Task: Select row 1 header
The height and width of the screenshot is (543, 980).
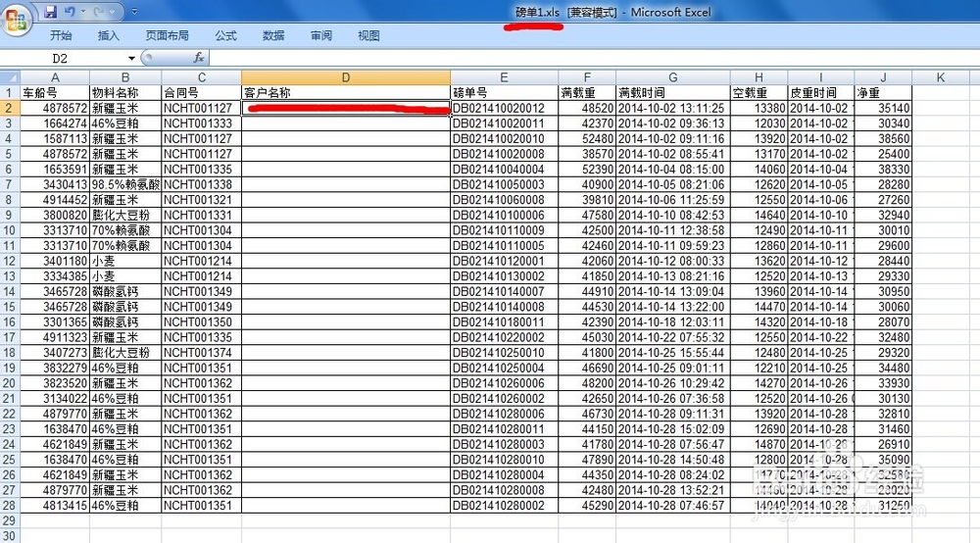Action: (10, 92)
